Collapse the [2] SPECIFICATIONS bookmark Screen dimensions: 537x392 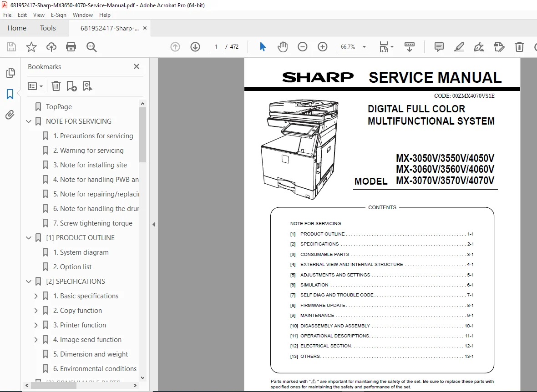click(29, 281)
